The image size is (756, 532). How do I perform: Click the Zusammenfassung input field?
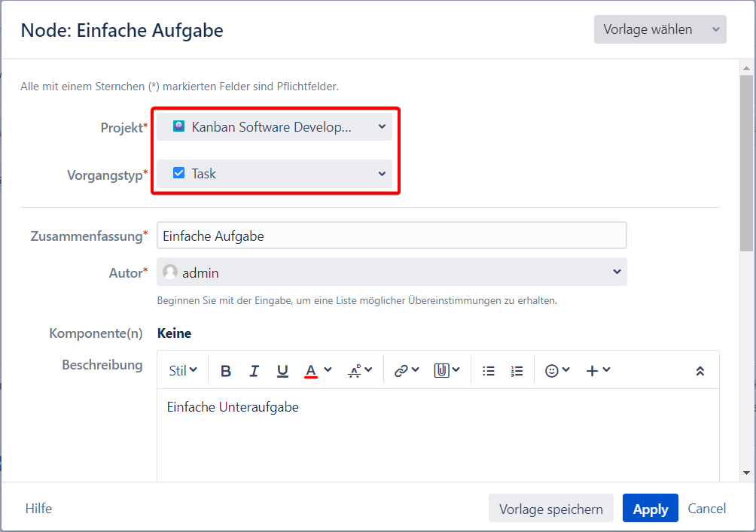point(392,236)
